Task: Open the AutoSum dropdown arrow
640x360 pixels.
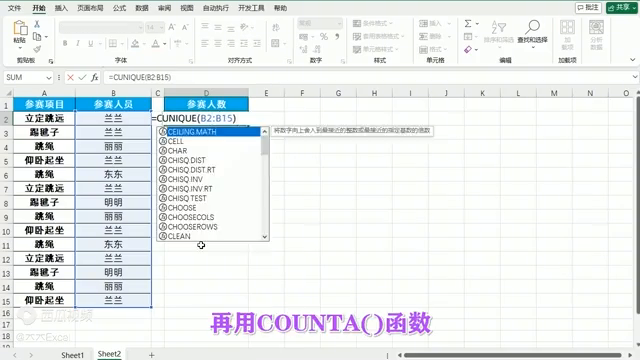Action: pyautogui.click(x=477, y=24)
